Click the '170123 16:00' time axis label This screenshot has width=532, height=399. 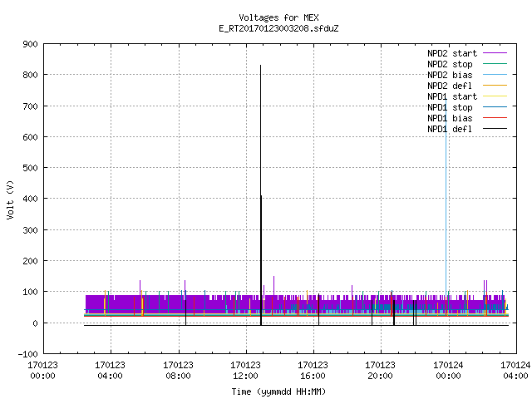313,371
